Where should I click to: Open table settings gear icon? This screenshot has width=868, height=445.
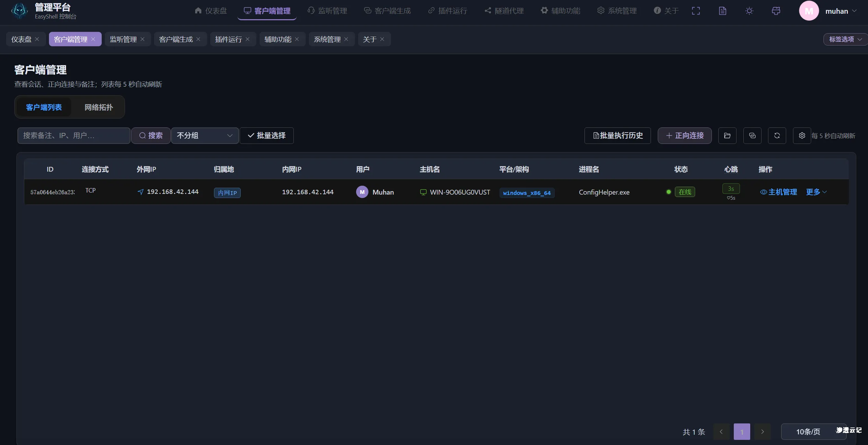click(802, 136)
